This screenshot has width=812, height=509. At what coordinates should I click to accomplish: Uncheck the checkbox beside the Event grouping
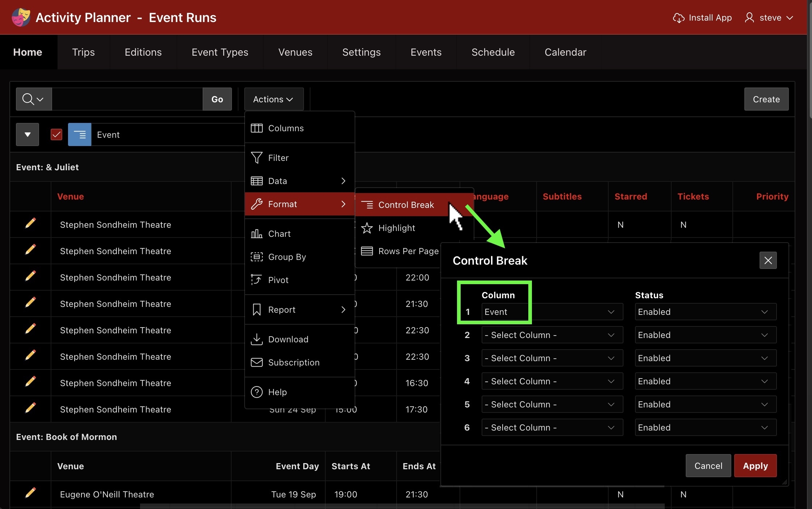pyautogui.click(x=56, y=134)
